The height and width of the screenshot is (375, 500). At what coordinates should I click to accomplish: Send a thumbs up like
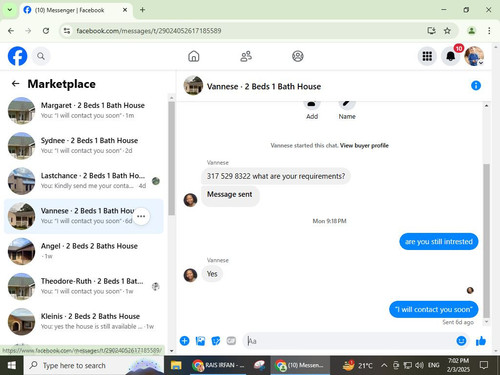coord(481,341)
